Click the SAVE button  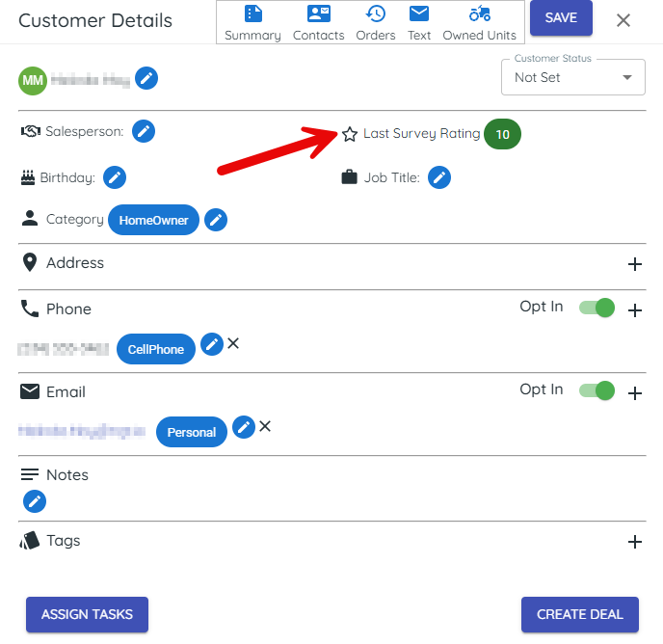pyautogui.click(x=561, y=18)
